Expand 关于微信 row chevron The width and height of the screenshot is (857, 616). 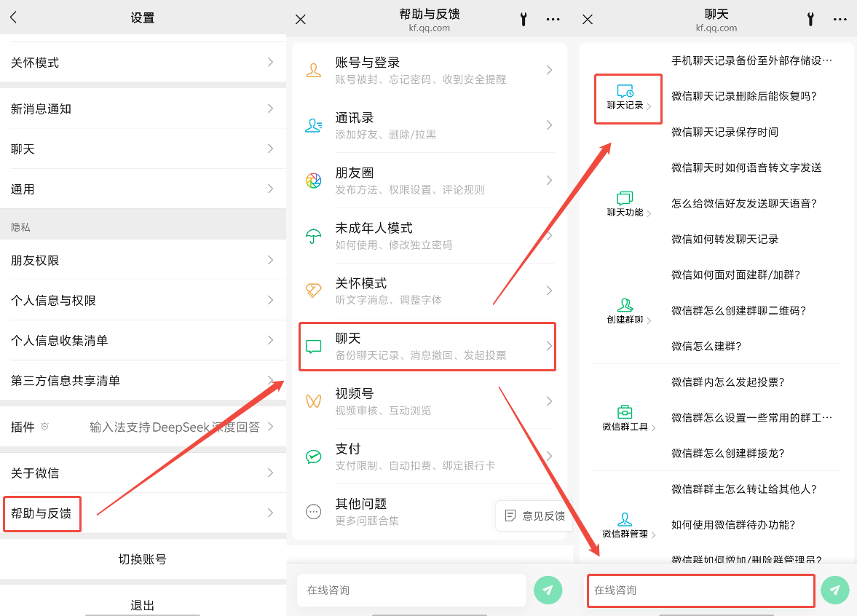271,473
